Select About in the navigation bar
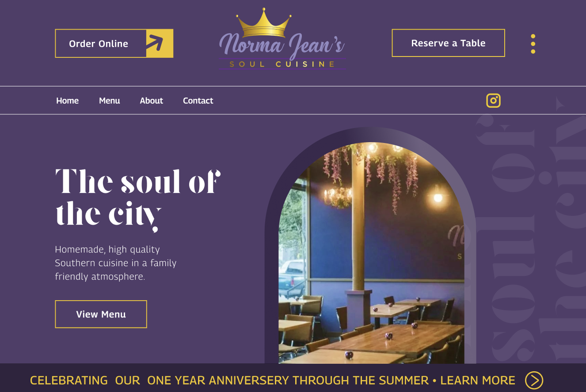 point(151,101)
